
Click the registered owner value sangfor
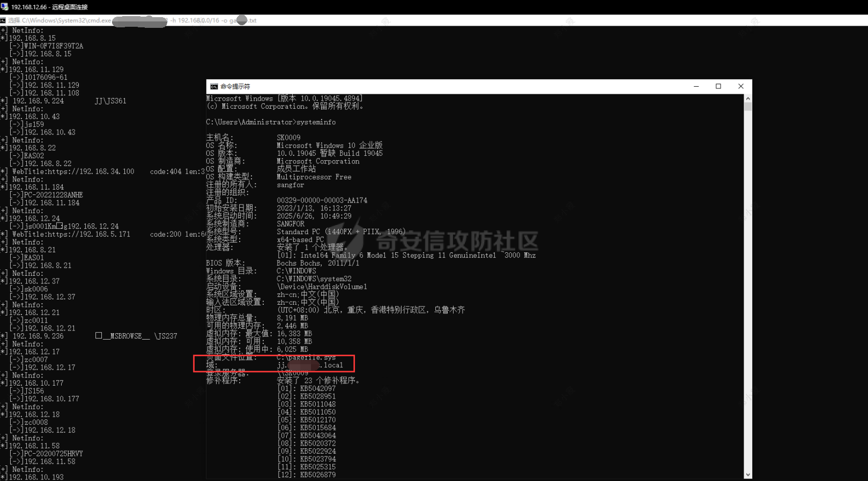tap(291, 185)
